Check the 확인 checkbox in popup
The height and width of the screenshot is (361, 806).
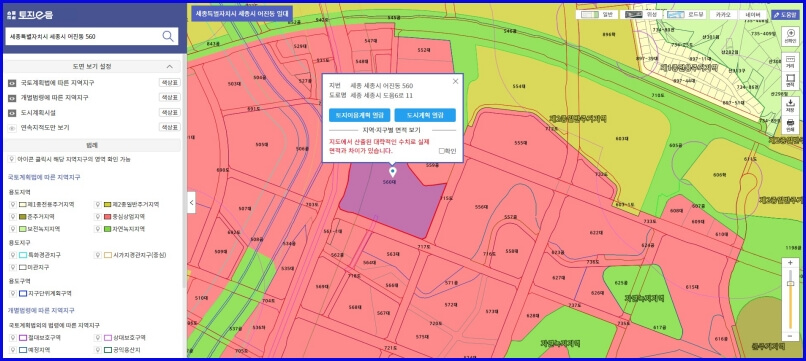point(441,151)
